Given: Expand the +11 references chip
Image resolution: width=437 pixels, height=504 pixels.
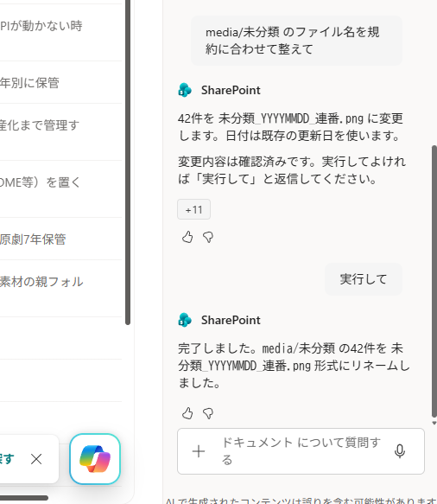Looking at the screenshot, I should [x=194, y=209].
